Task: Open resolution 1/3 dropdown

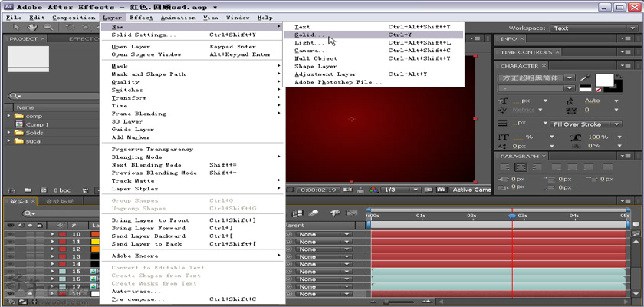Action: tap(400, 190)
